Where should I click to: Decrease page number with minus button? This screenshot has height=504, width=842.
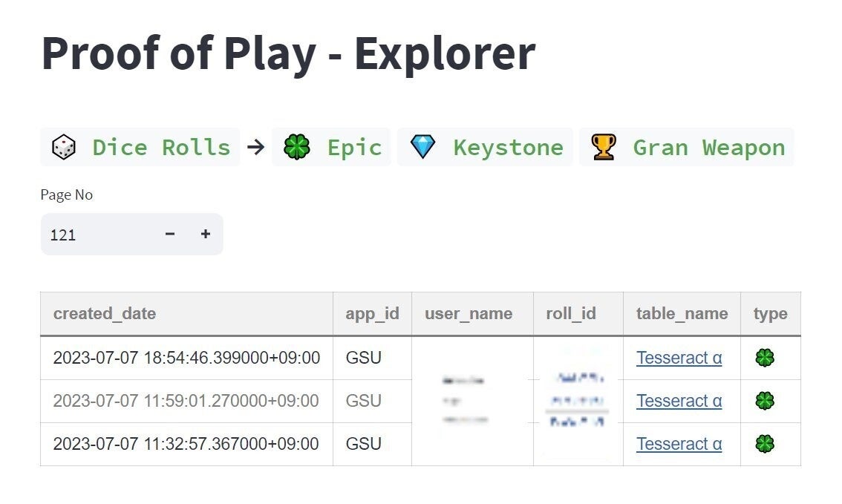pyautogui.click(x=170, y=235)
